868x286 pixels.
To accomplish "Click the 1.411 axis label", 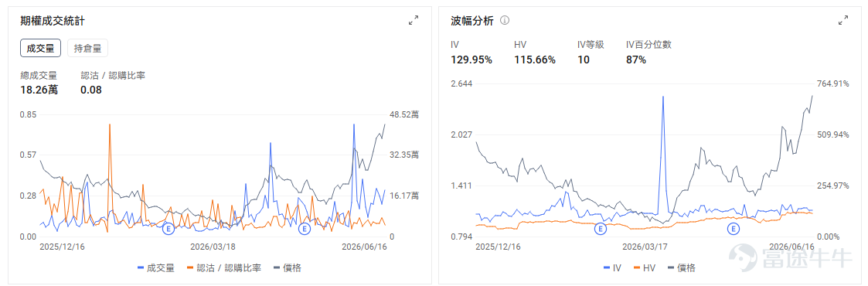I will click(x=461, y=186).
